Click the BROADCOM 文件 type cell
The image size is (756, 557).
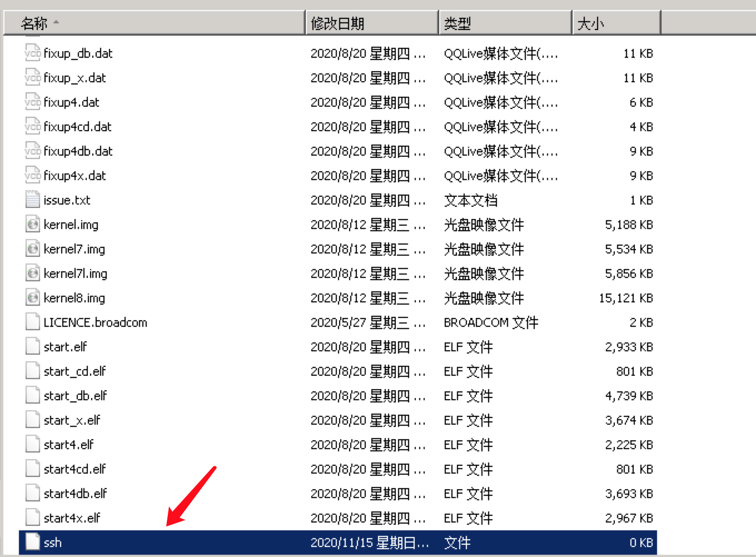coord(491,322)
